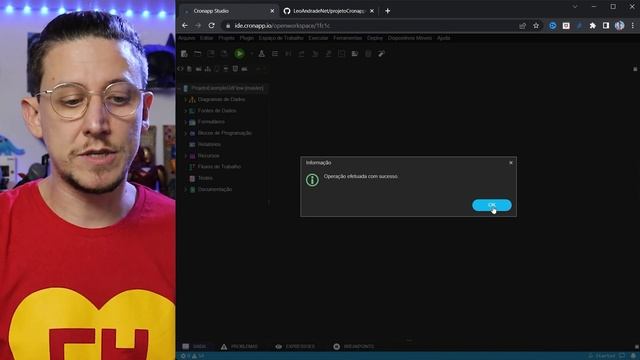
Task: Open the Ajuda menu
Action: [x=443, y=38]
